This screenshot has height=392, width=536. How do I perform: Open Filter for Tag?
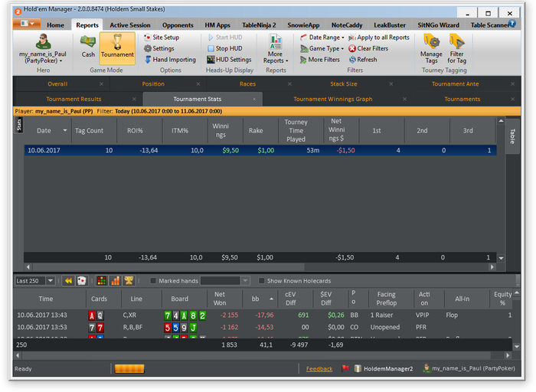[456, 48]
